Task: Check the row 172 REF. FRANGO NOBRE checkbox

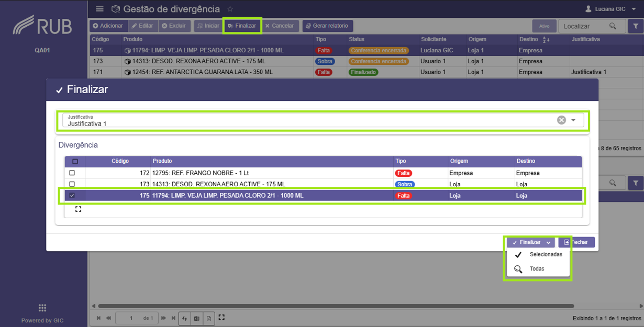Action: (x=72, y=173)
